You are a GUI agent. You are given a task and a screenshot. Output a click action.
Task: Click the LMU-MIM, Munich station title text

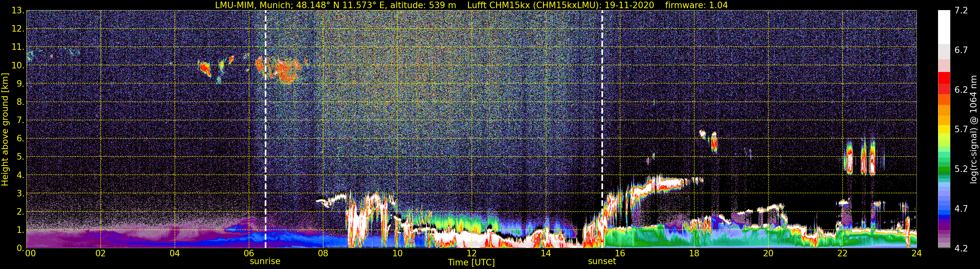pos(254,5)
